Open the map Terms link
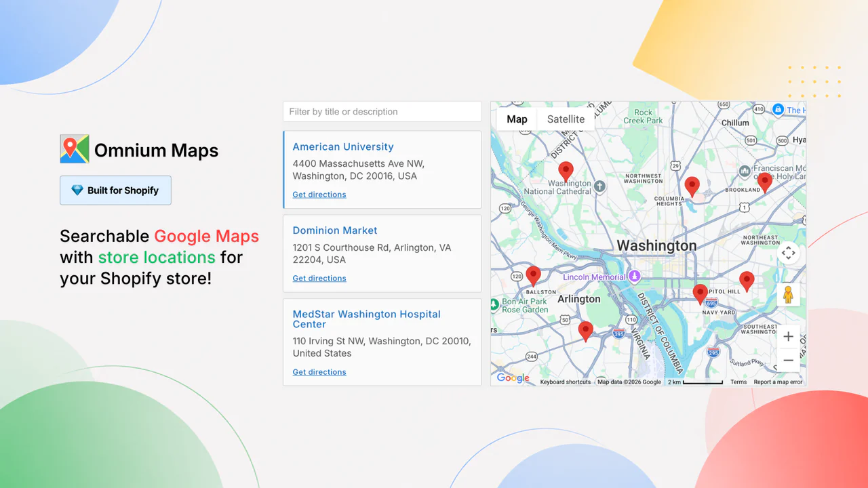This screenshot has width=868, height=488. (x=738, y=382)
